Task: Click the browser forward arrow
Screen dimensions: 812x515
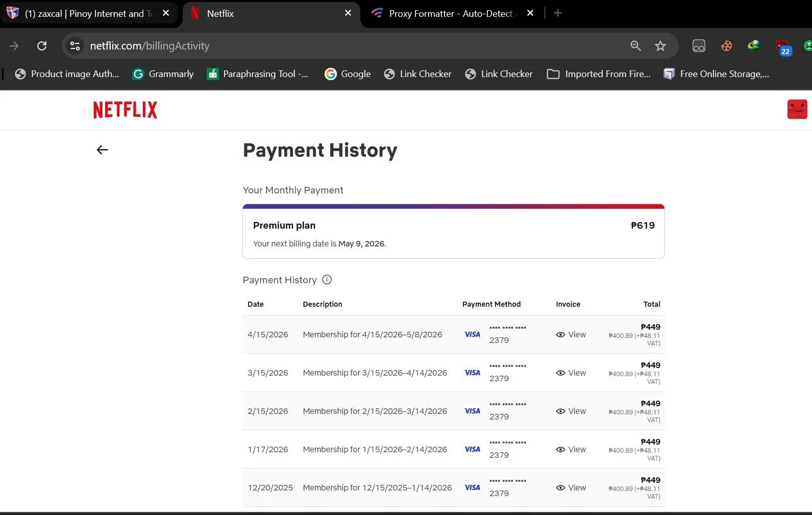Action: coord(14,46)
